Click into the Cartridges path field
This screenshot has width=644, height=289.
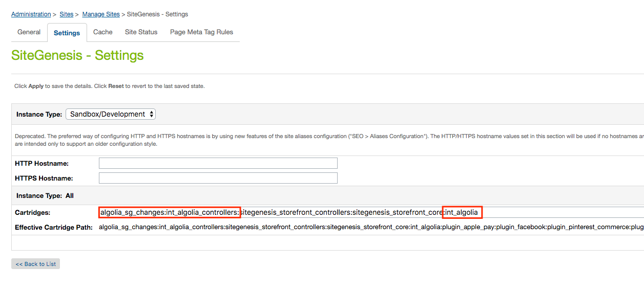point(371,212)
